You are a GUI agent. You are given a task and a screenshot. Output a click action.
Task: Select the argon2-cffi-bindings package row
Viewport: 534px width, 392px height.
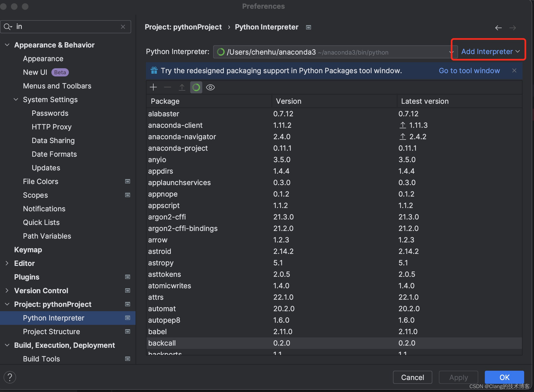point(334,228)
